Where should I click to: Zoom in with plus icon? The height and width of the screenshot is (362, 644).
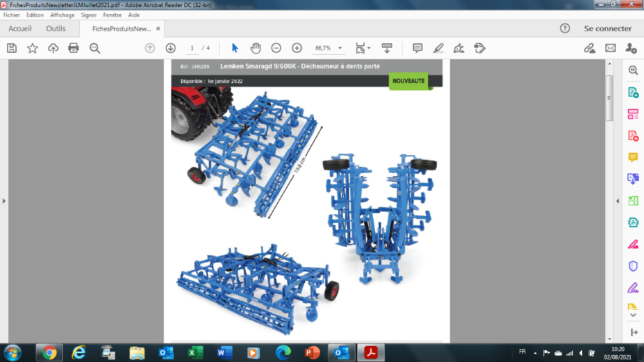click(297, 48)
